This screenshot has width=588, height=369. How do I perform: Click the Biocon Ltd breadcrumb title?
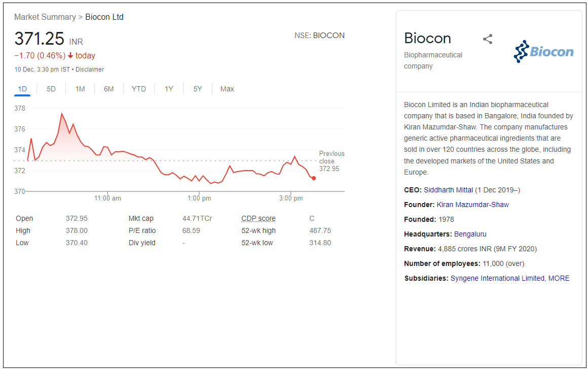(104, 17)
